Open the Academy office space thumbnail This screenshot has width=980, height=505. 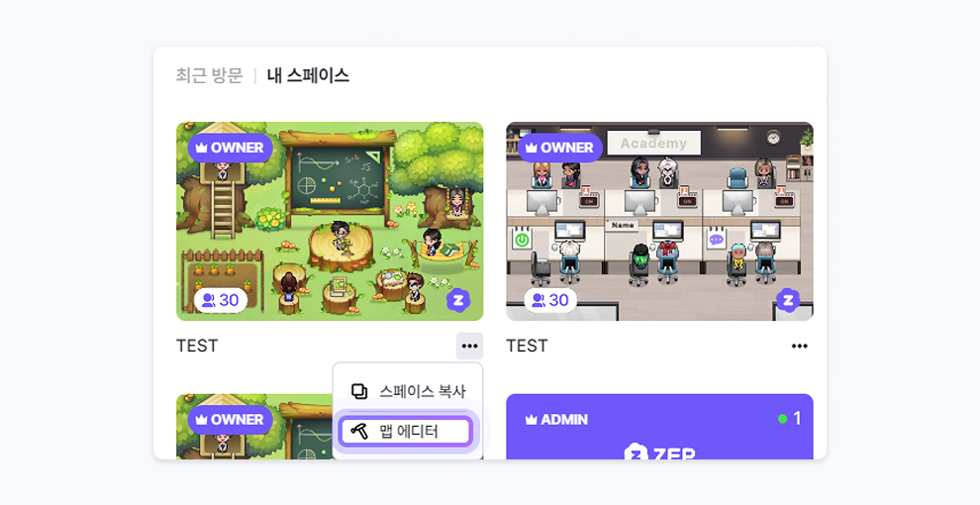pos(659,221)
